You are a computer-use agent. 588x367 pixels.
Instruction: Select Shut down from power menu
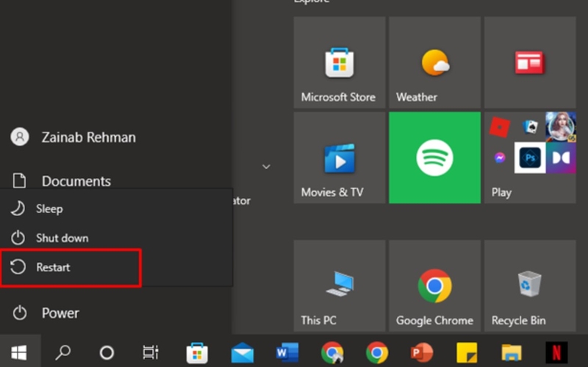click(116, 238)
